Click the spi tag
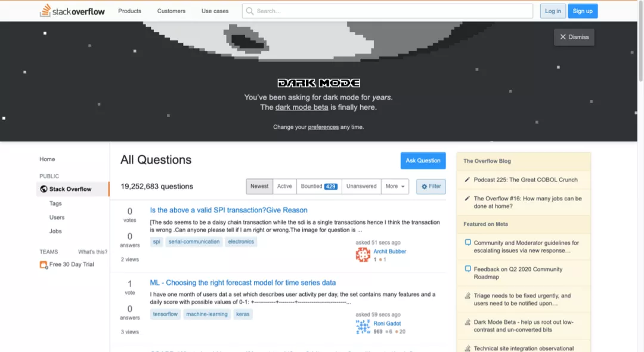 point(156,242)
